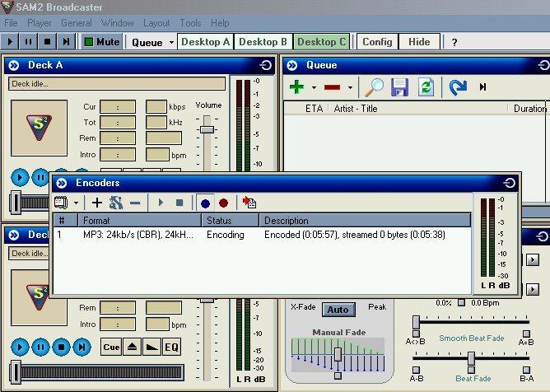The height and width of the screenshot is (392, 550).
Task: Click the skip-to-next icon in Queue toolbar
Action: pos(483,87)
